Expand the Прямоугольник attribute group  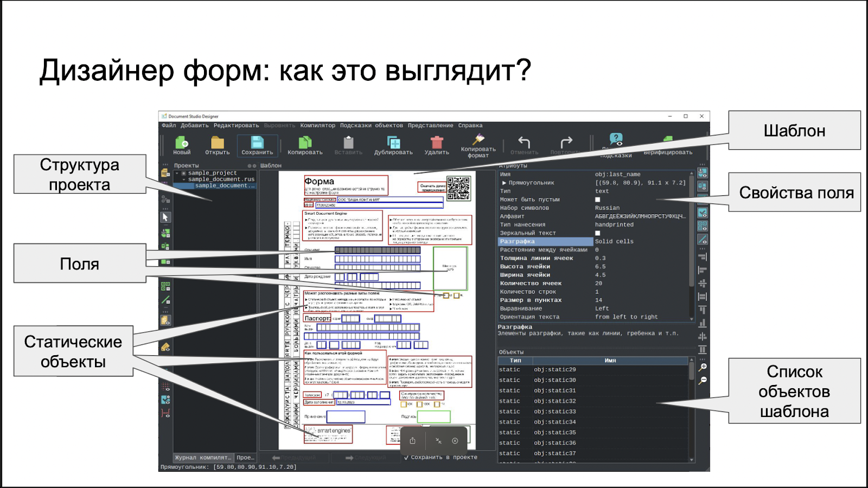click(503, 183)
